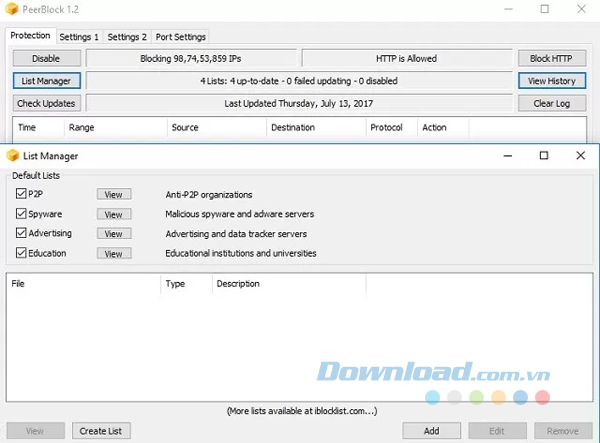Open the Settings 2 tab
600x443 pixels.
[x=127, y=37]
